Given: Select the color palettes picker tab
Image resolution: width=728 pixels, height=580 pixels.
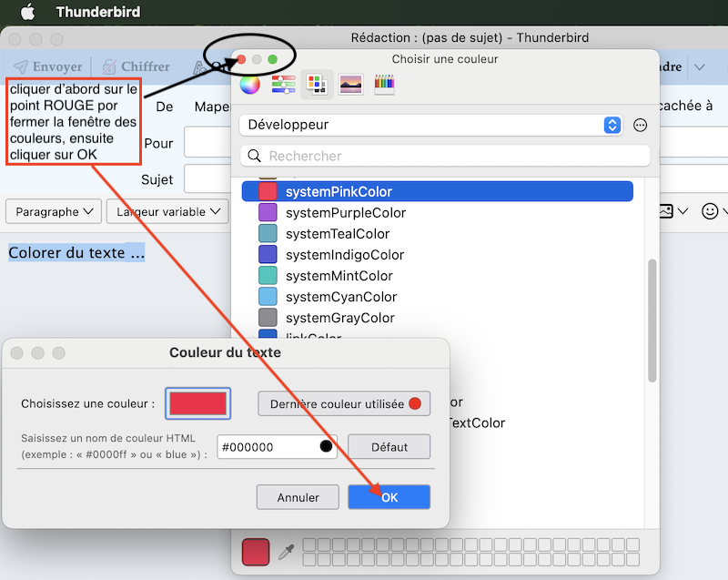Looking at the screenshot, I should click(x=317, y=85).
